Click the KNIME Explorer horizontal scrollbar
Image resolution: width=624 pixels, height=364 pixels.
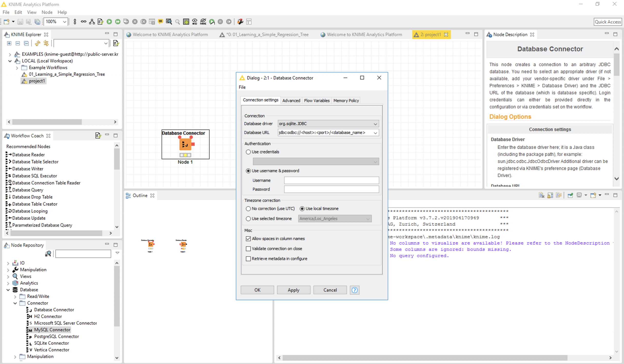pos(47,122)
